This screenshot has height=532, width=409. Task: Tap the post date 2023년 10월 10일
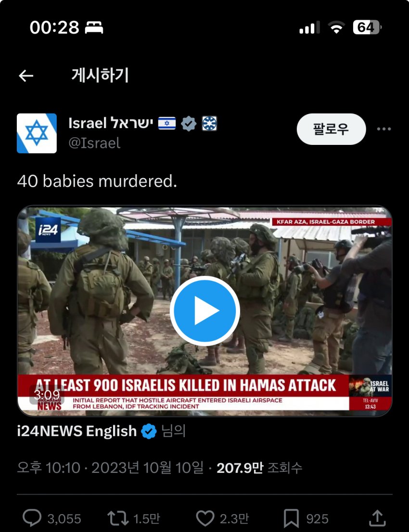click(x=148, y=468)
